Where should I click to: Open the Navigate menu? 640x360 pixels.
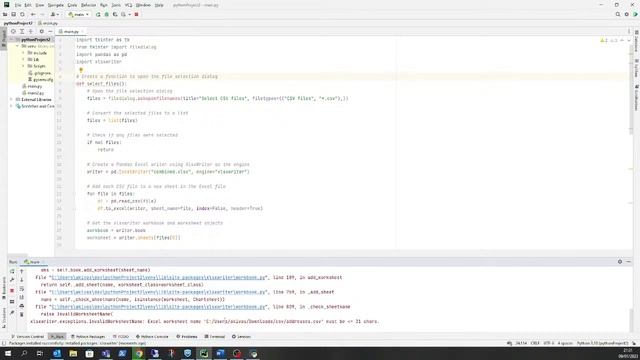click(x=56, y=5)
